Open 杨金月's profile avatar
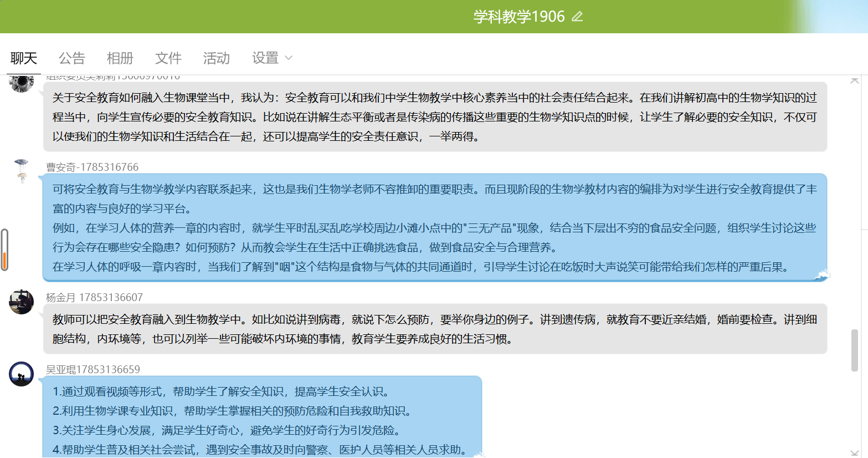868x458 pixels. [x=22, y=302]
